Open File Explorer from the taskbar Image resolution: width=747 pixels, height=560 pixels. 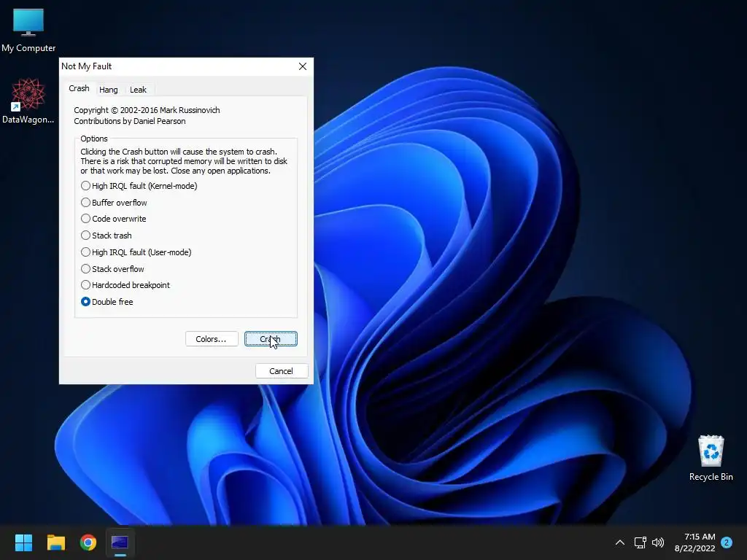(55, 542)
